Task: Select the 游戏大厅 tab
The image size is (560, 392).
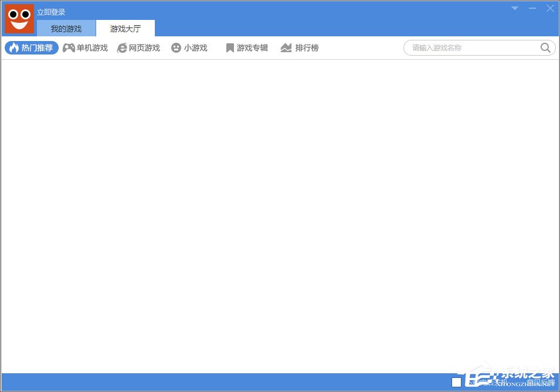Action: coord(125,29)
